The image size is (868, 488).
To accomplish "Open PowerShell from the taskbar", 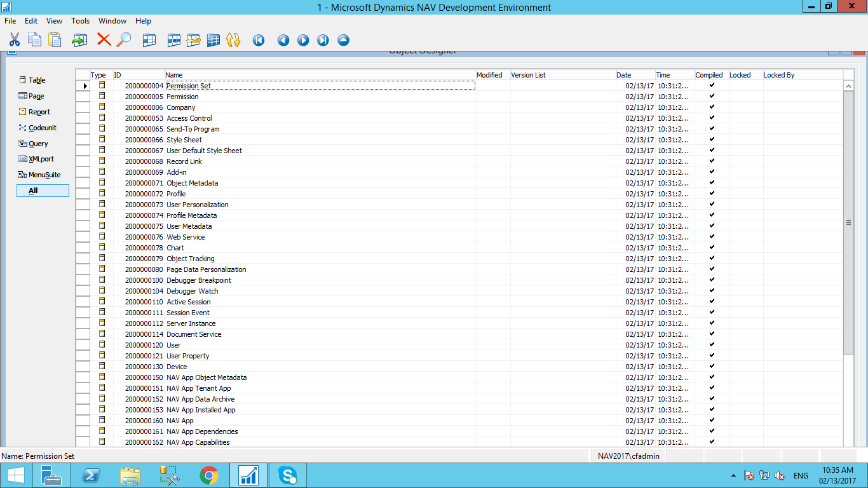I will pos(91,475).
